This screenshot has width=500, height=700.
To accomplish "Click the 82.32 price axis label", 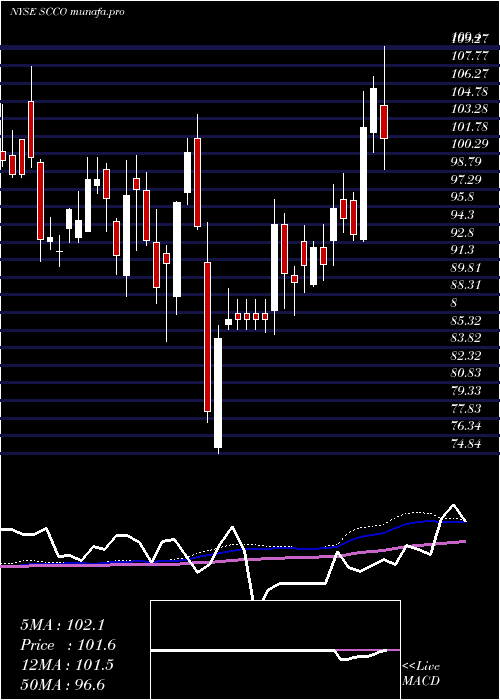I will pos(467,356).
